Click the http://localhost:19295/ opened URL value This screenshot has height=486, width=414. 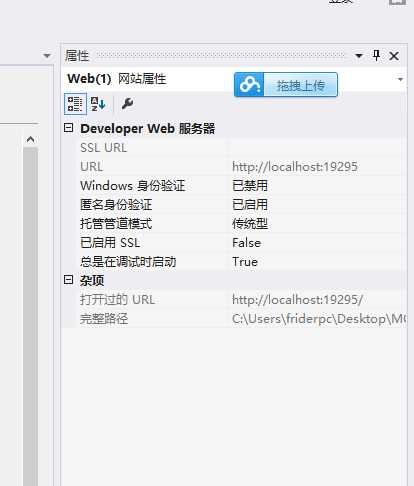297,300
